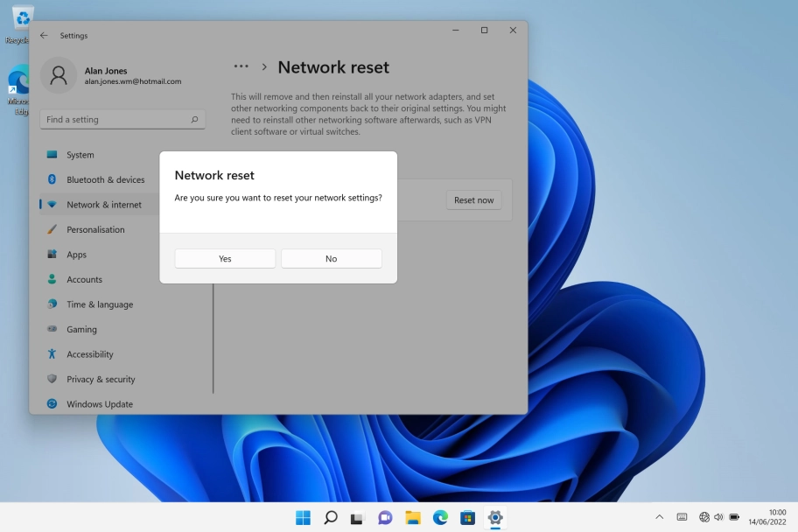Open Microsoft Edge from the taskbar
Image resolution: width=798 pixels, height=532 pixels.
tap(439, 517)
